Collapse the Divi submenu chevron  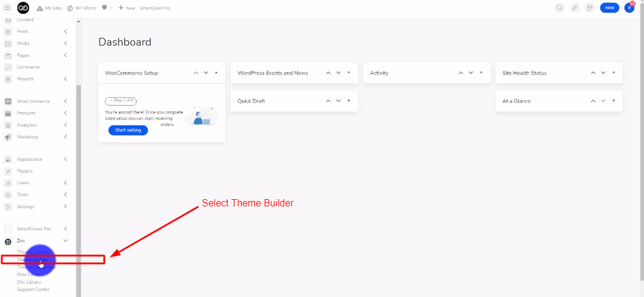65,241
